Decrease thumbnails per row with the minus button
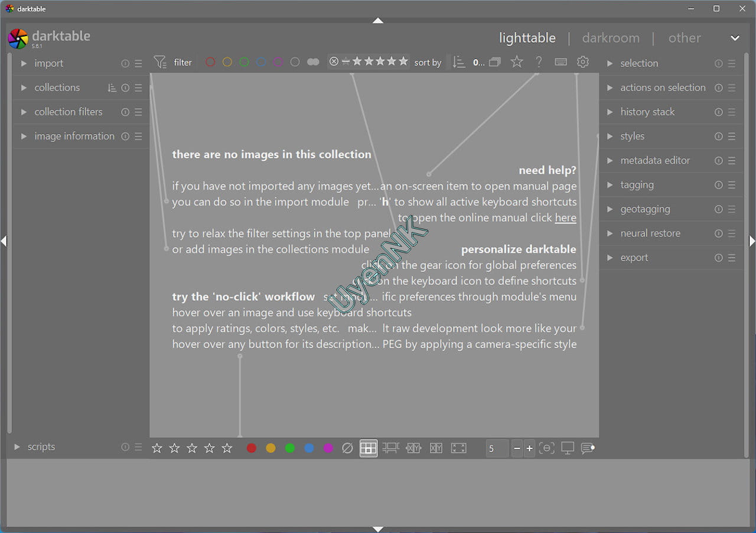Viewport: 756px width, 533px height. 517,448
